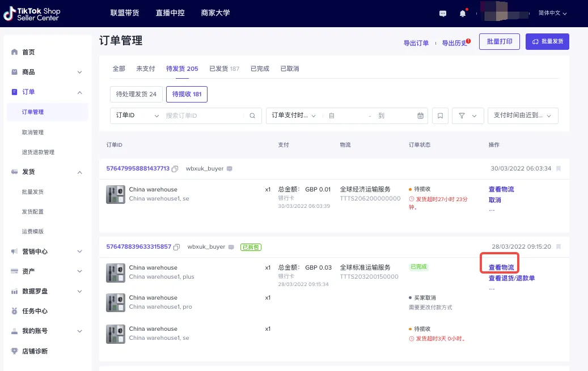
Task: Mark the first order with its bookmark flag
Action: click(559, 168)
